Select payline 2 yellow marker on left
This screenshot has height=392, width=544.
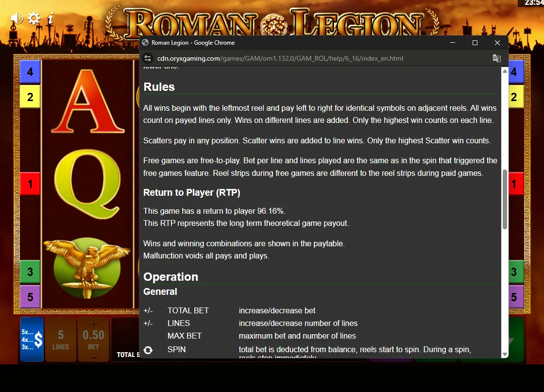click(30, 97)
